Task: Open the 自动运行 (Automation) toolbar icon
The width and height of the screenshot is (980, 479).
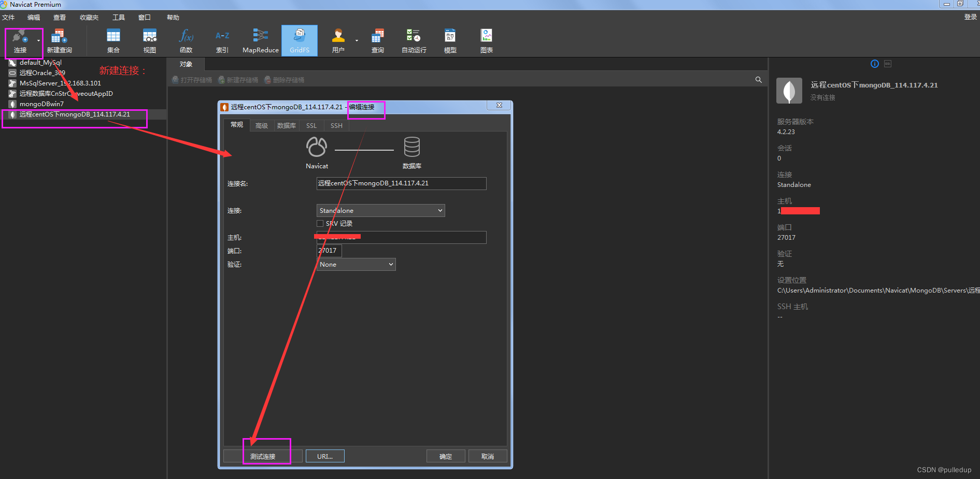Action: 414,41
